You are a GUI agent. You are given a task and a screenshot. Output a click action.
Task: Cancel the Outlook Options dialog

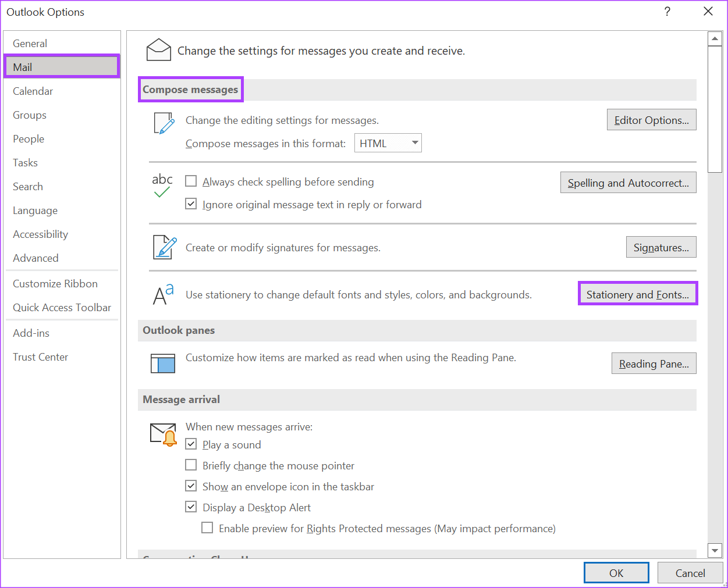[690, 573]
